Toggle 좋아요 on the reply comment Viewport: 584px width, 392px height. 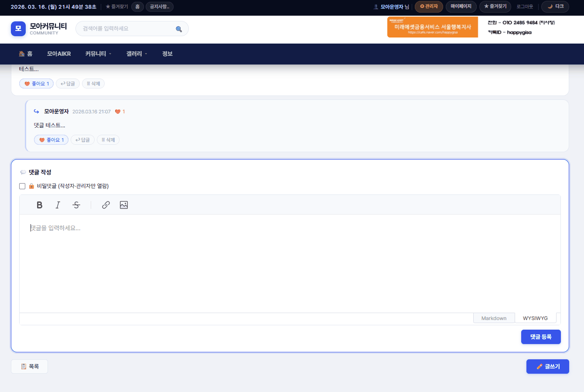[x=51, y=140]
